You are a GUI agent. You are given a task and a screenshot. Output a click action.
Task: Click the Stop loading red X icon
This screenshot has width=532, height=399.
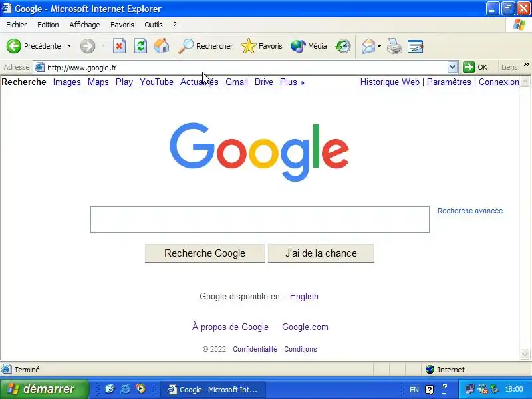119,46
